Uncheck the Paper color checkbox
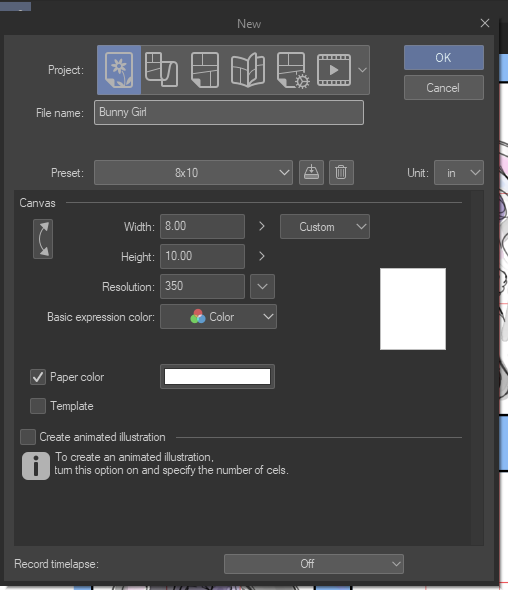 coord(38,377)
